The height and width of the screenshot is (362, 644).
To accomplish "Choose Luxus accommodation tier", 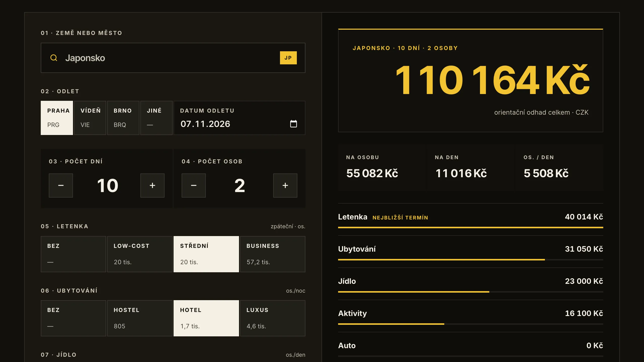I will tap(273, 318).
